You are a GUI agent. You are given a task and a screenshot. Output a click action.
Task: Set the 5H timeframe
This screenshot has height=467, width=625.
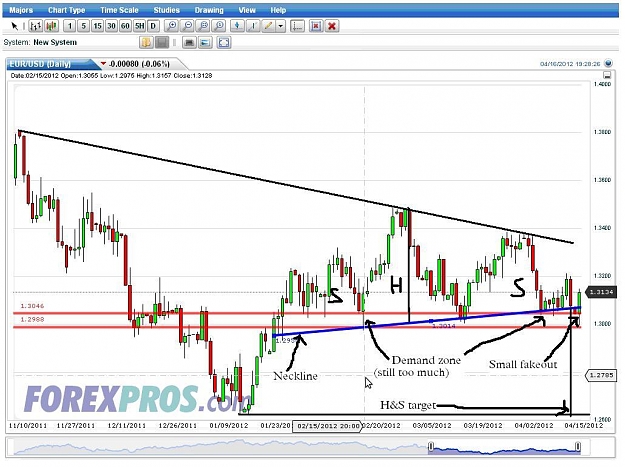pyautogui.click(x=139, y=26)
